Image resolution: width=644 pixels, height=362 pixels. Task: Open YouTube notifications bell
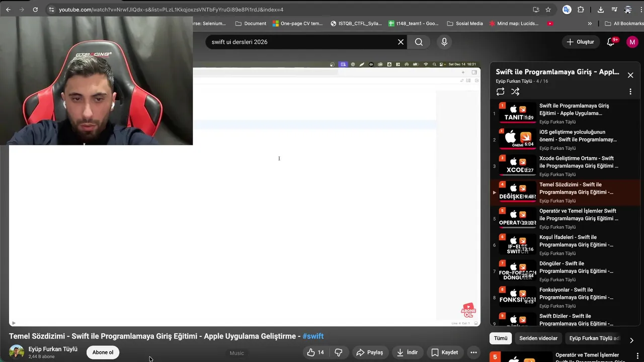[x=611, y=42]
